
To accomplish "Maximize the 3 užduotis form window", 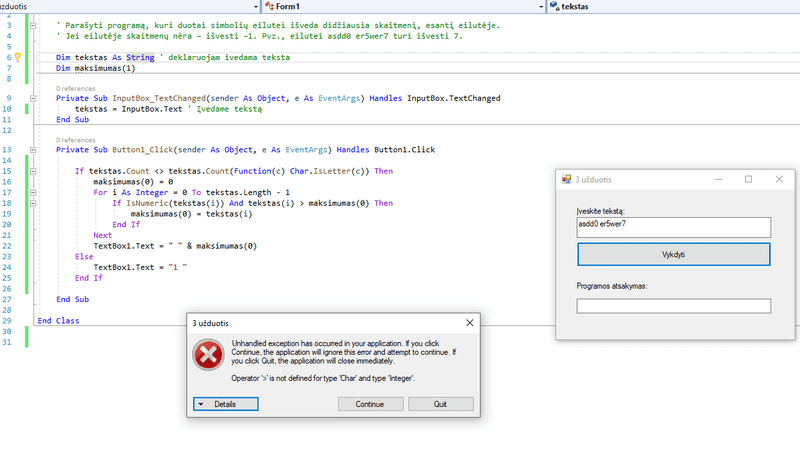I will [x=748, y=179].
